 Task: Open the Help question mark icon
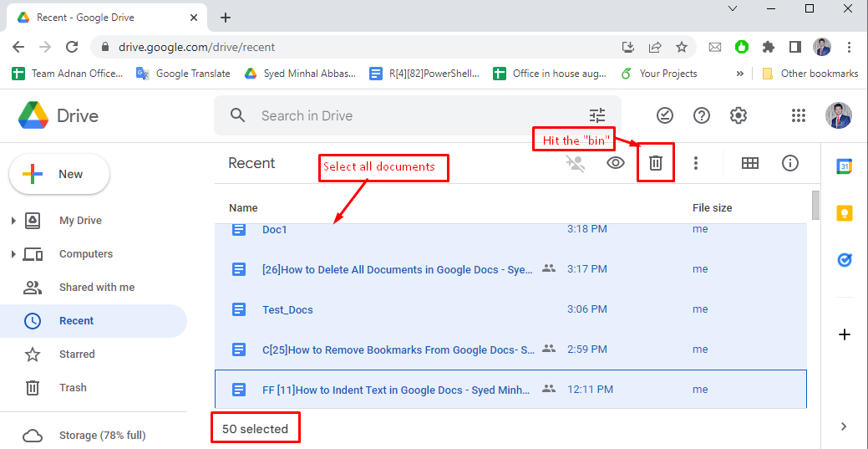pyautogui.click(x=702, y=115)
